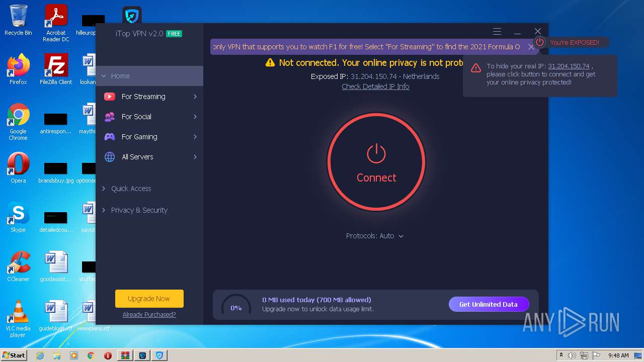Viewport: 644px width, 362px height.
Task: Click the volume speaker tray icon
Action: tap(572, 355)
